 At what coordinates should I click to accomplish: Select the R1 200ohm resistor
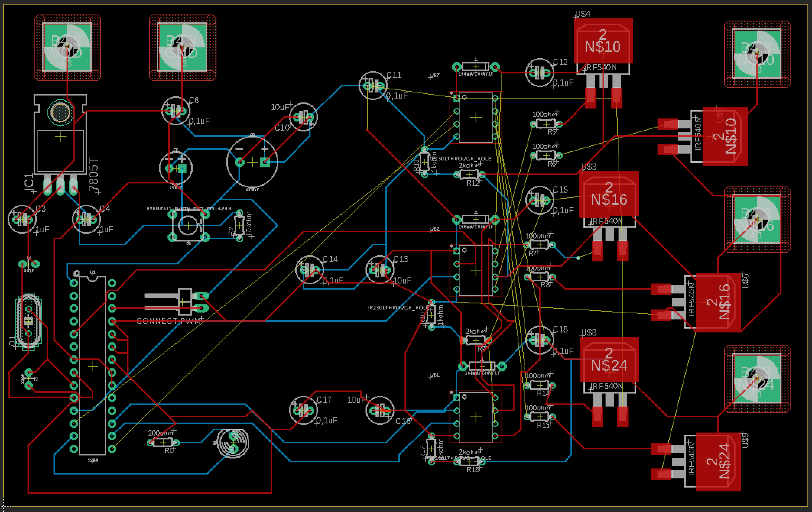point(163,442)
